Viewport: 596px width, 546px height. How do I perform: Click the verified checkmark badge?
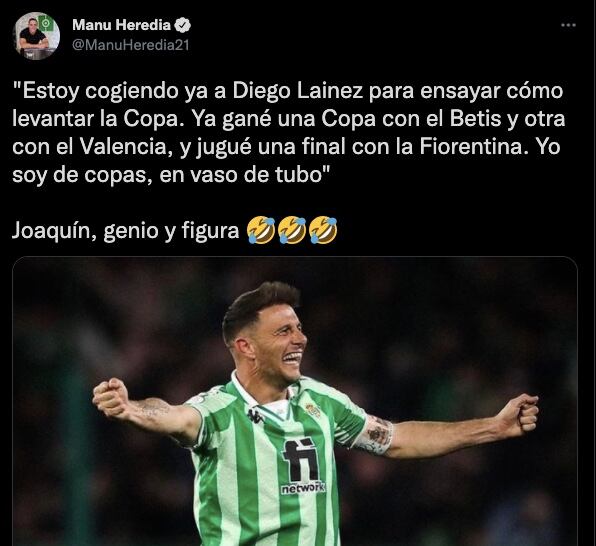coord(182,25)
